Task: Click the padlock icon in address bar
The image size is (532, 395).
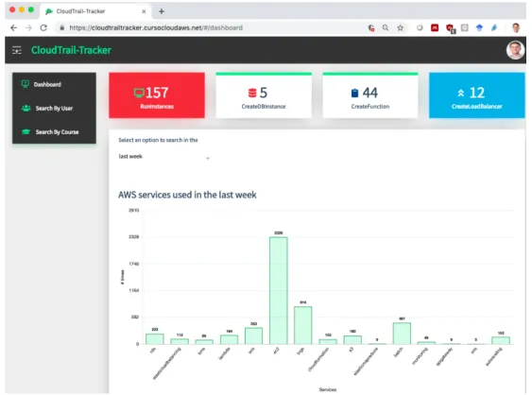Action: pyautogui.click(x=61, y=27)
